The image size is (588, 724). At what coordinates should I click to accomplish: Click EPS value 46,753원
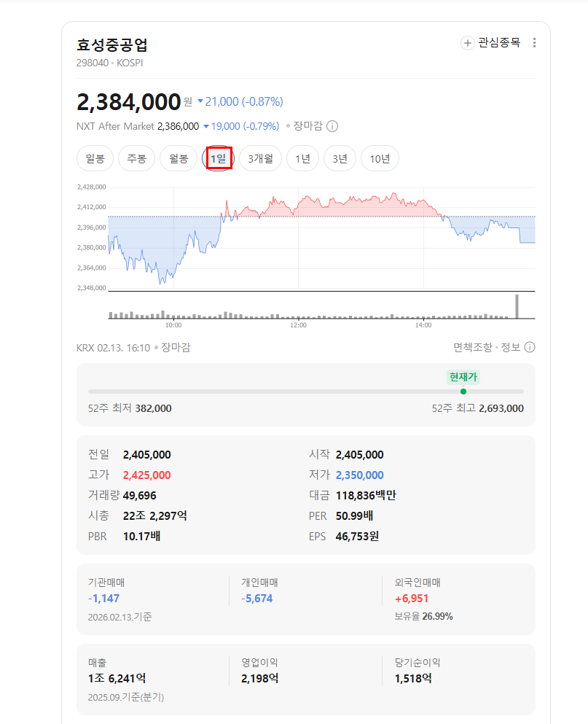coord(357,536)
